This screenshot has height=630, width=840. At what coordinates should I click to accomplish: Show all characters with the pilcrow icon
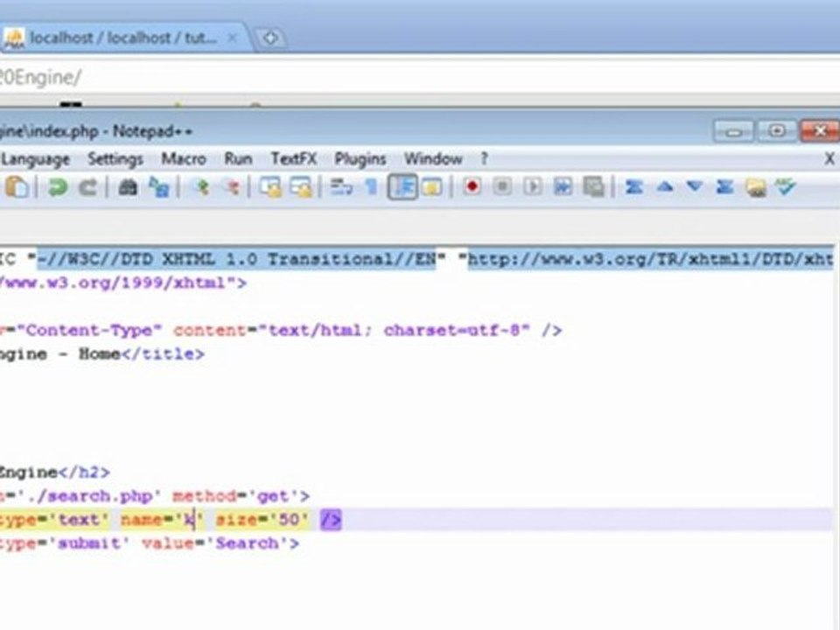(x=371, y=187)
